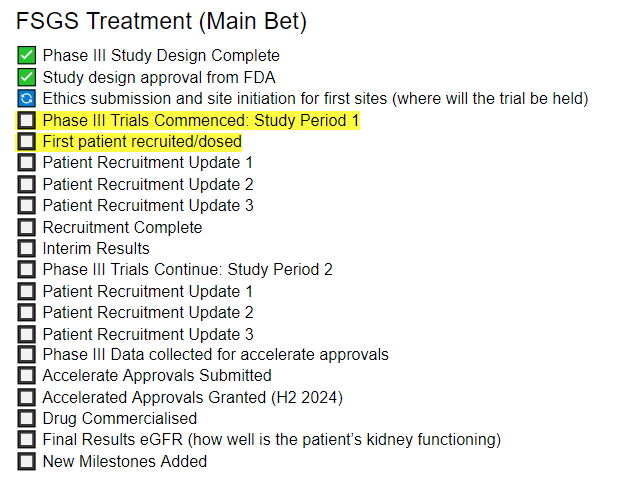This screenshot has width=637, height=483.
Task: Tick Patient Recruitment Update 1 just below First patient recruited/dosed
Action: 26,162
